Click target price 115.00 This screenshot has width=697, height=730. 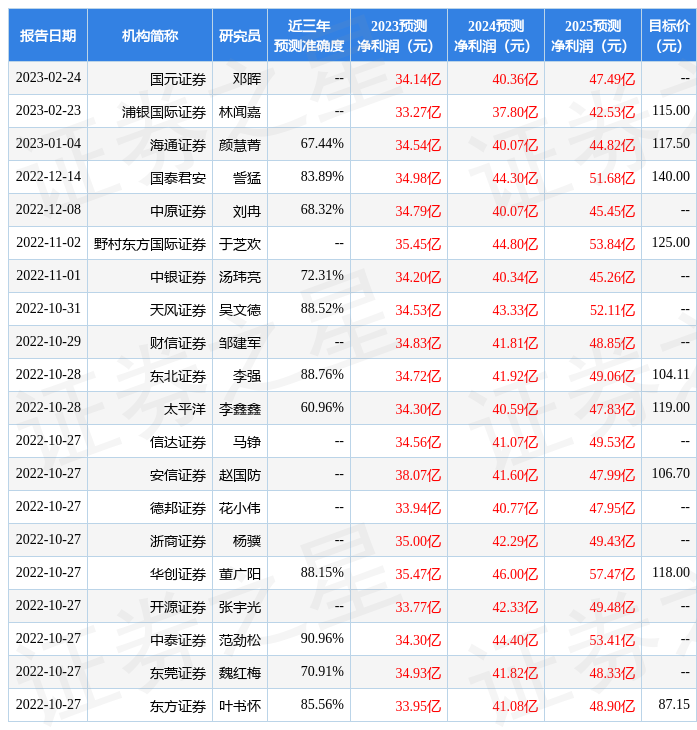(x=671, y=110)
